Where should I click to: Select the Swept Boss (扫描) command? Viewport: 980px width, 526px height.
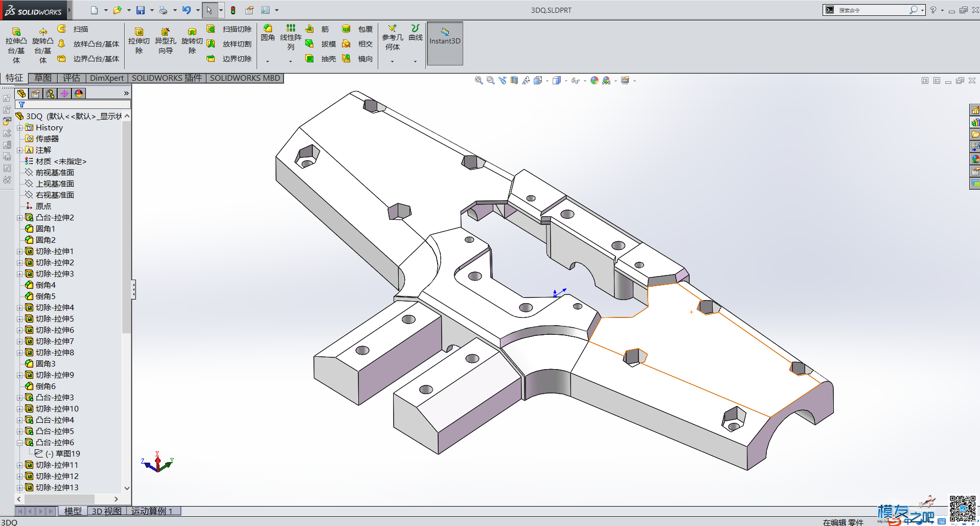[x=73, y=29]
